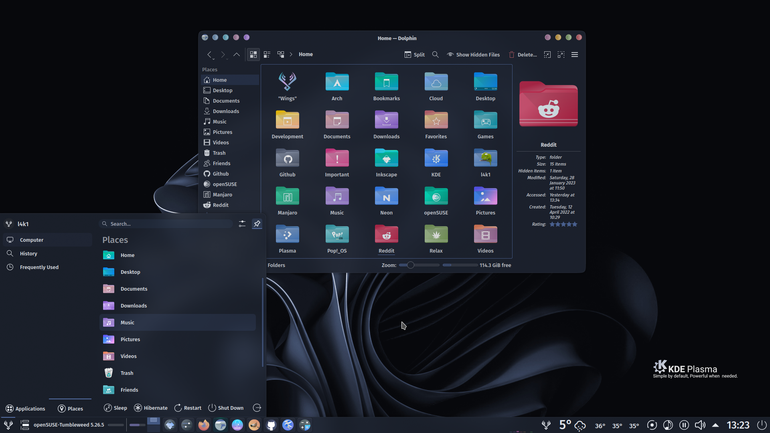Select History in the launcher sidebar

point(48,254)
